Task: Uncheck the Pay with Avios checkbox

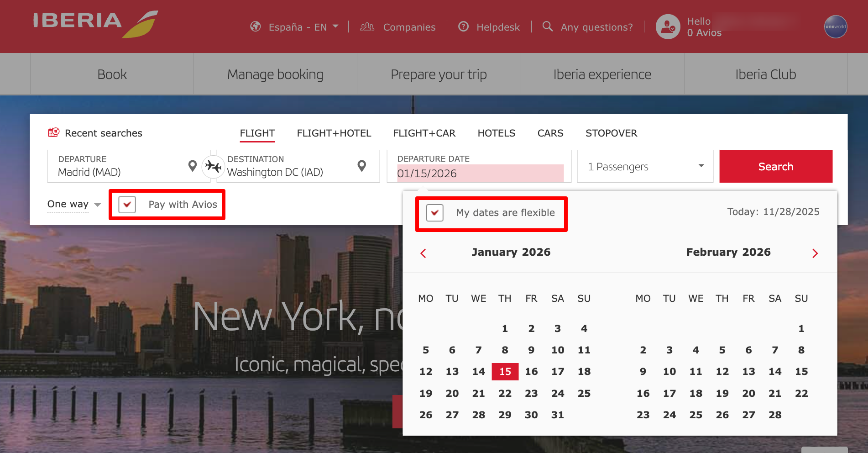Action: [126, 204]
